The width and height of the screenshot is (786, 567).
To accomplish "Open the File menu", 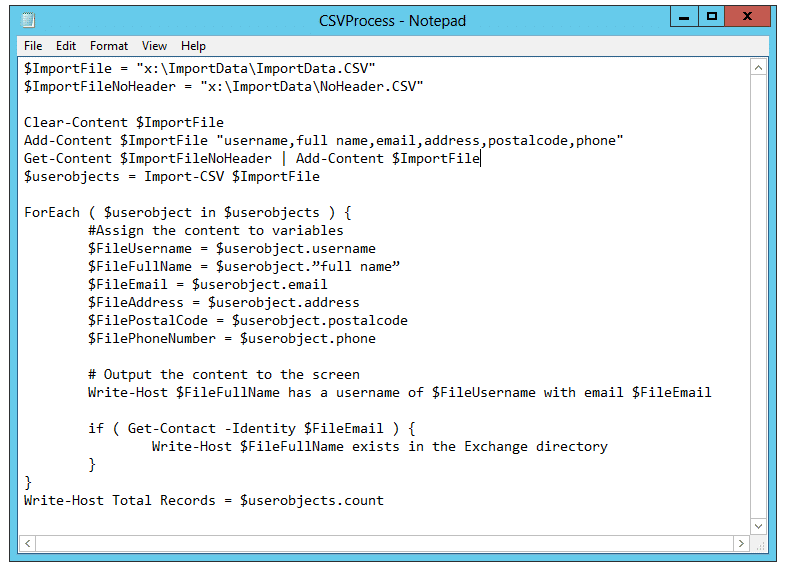I will pyautogui.click(x=33, y=46).
